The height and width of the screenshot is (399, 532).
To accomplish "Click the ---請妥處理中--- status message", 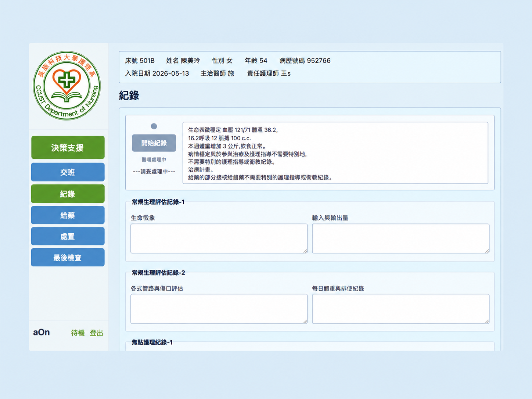I will pos(154,172).
